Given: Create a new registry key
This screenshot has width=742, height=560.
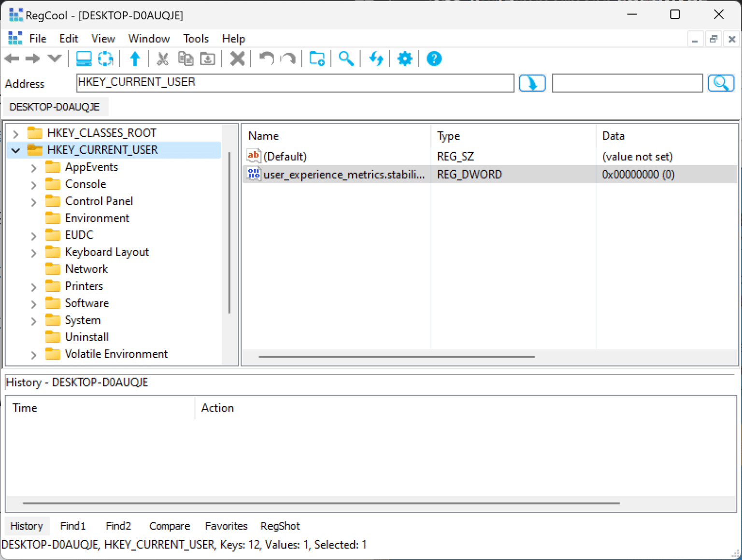Looking at the screenshot, I should [x=316, y=58].
